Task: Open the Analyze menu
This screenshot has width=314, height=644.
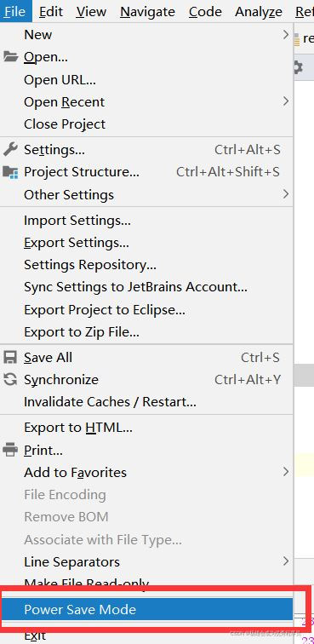Action: [x=259, y=12]
